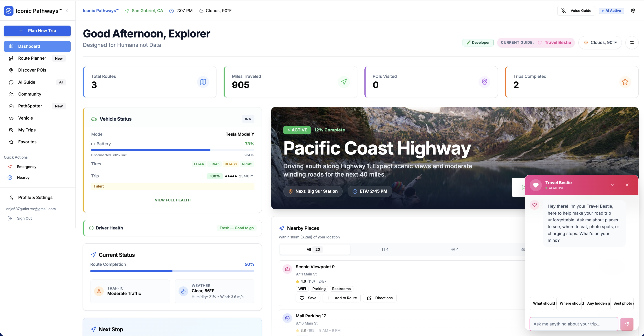Open Discover POIs in sidebar
Image resolution: width=644 pixels, height=336 pixels.
point(37,70)
